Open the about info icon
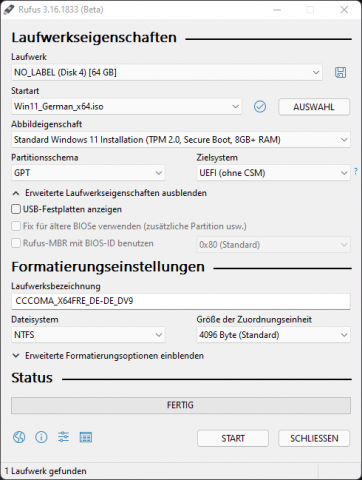Screen dimensions: 362x480 tap(41, 437)
